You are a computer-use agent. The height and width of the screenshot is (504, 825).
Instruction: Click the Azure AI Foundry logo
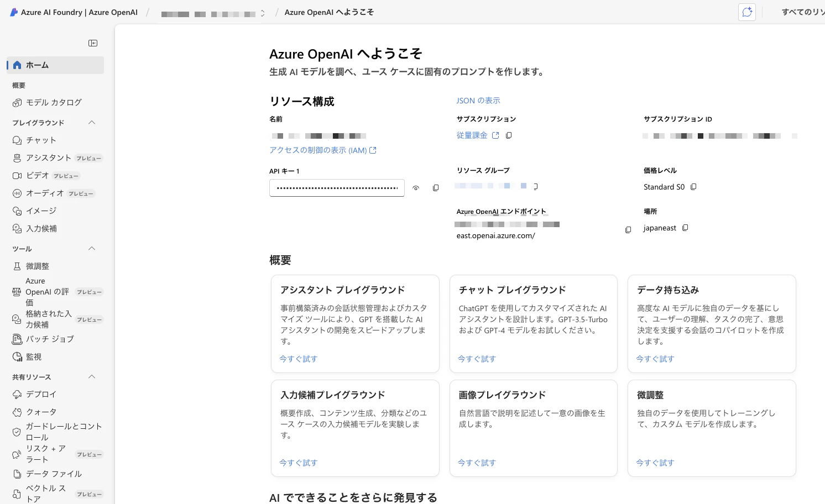(14, 12)
